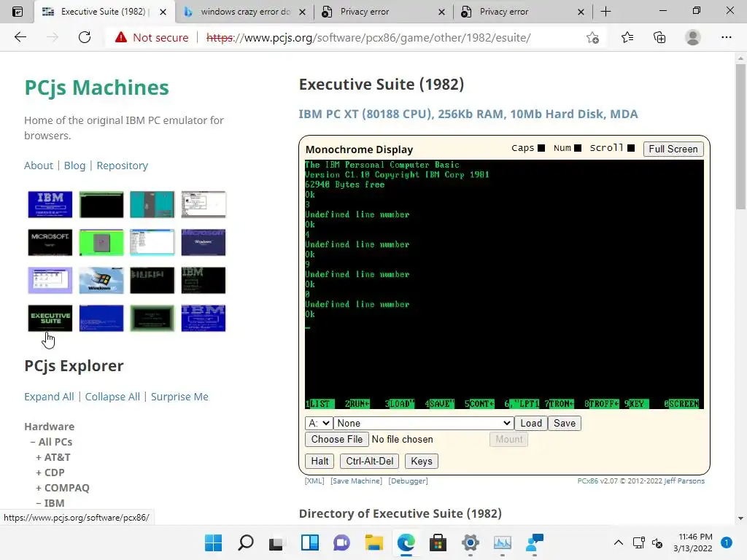Toggle the Num lock indicator
Screen dimensions: 747x560
[x=578, y=148]
